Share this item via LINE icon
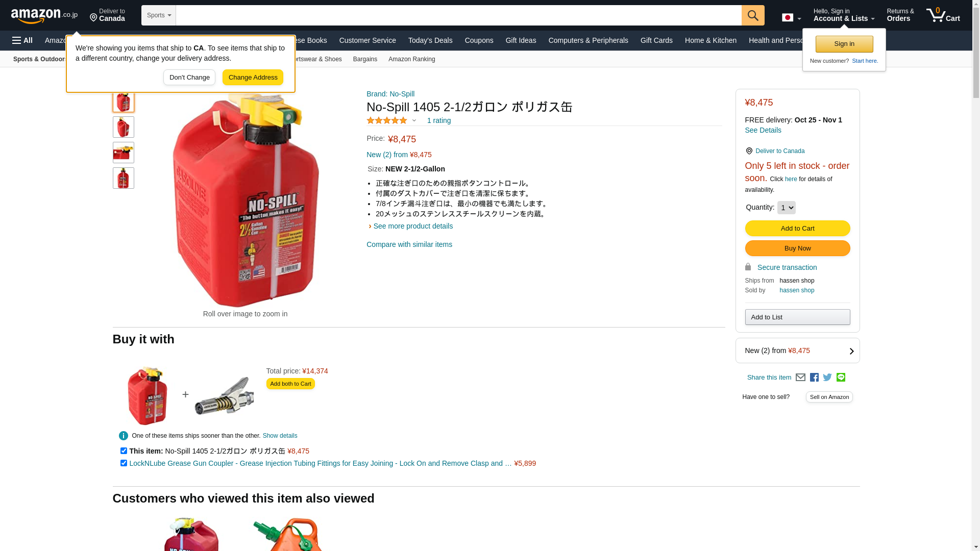This screenshot has height=551, width=980. [841, 377]
